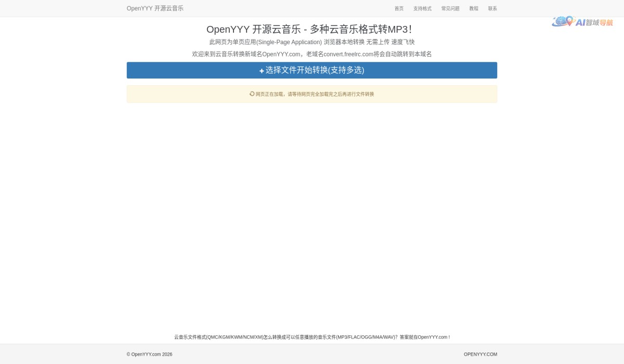Select 教程 in the navigation bar
624x364 pixels.
[474, 8]
